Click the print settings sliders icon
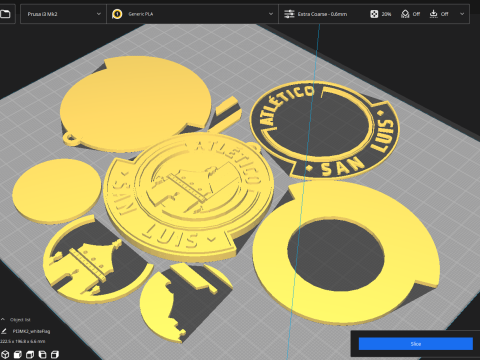Viewport: 480px width, 360px height. [289, 14]
